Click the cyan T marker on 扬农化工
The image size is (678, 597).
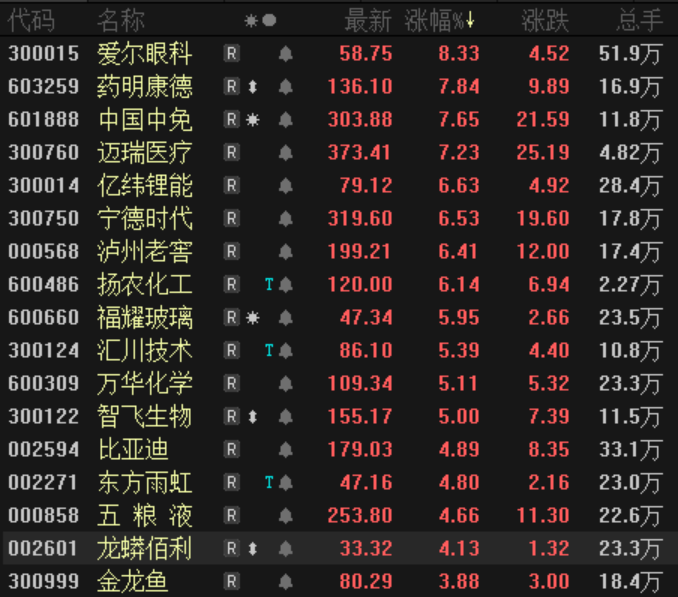point(269,284)
